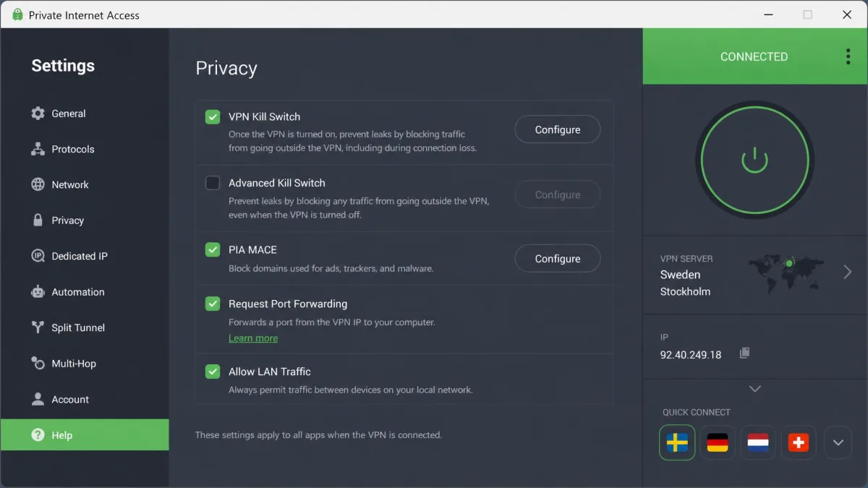Minimize the Private Internet Access window
The image size is (868, 488).
[768, 14]
